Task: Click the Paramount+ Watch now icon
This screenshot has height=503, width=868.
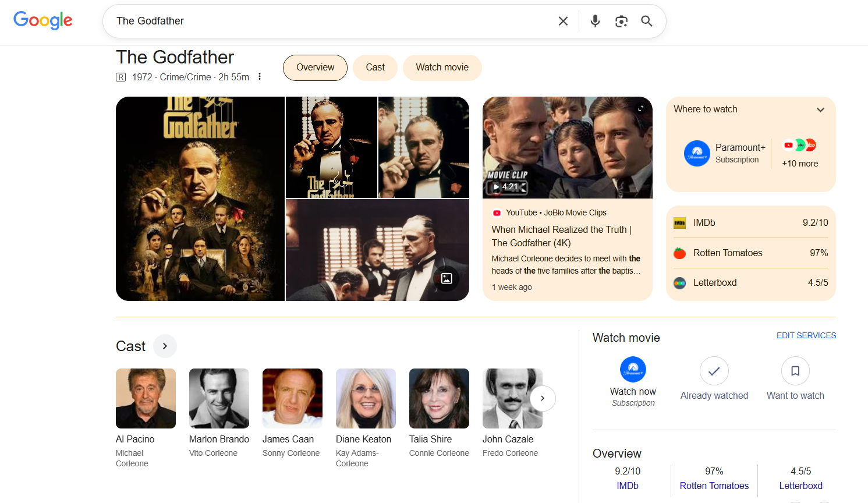Action: point(633,369)
